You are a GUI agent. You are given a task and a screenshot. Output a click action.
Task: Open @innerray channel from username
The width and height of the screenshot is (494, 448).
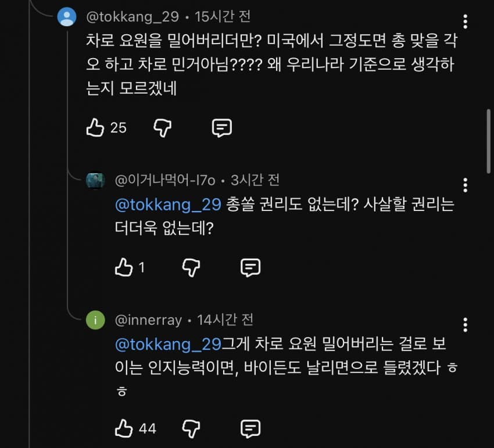[148, 320]
